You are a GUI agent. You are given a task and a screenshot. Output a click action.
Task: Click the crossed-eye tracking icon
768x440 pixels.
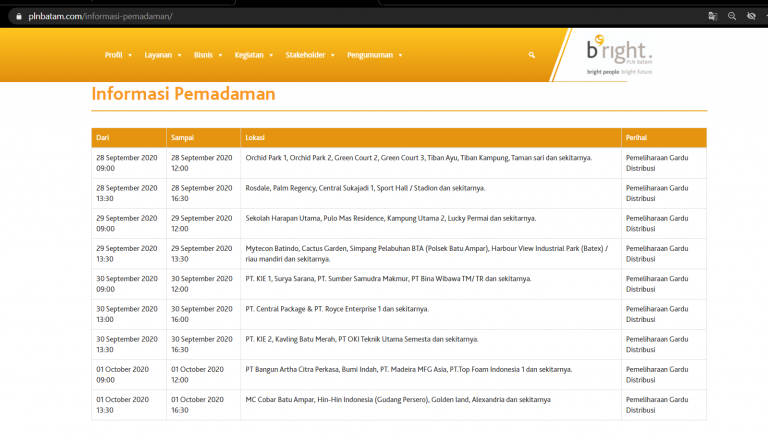(x=751, y=16)
